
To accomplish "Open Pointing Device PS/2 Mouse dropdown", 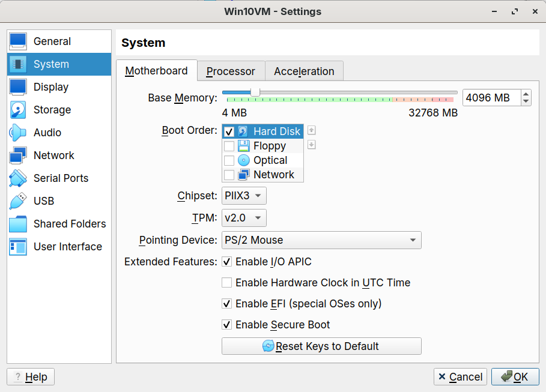I will click(321, 240).
